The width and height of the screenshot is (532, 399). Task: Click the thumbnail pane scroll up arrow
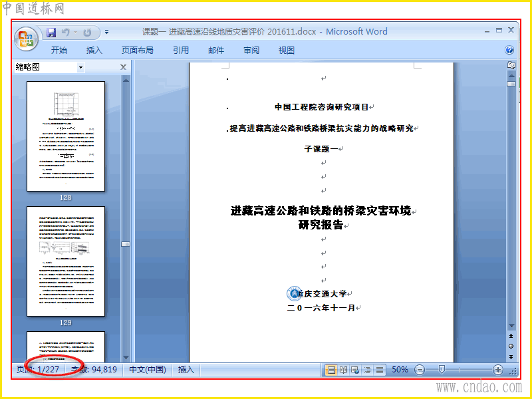point(126,80)
